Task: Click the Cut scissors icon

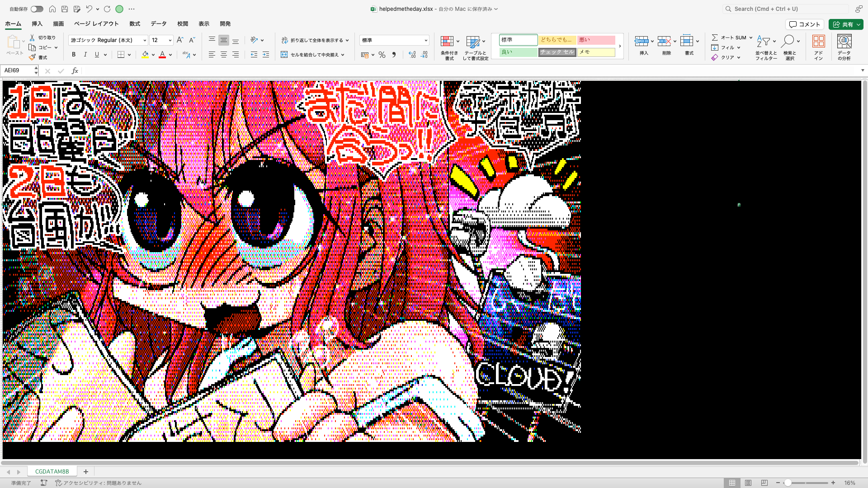Action: coord(32,38)
